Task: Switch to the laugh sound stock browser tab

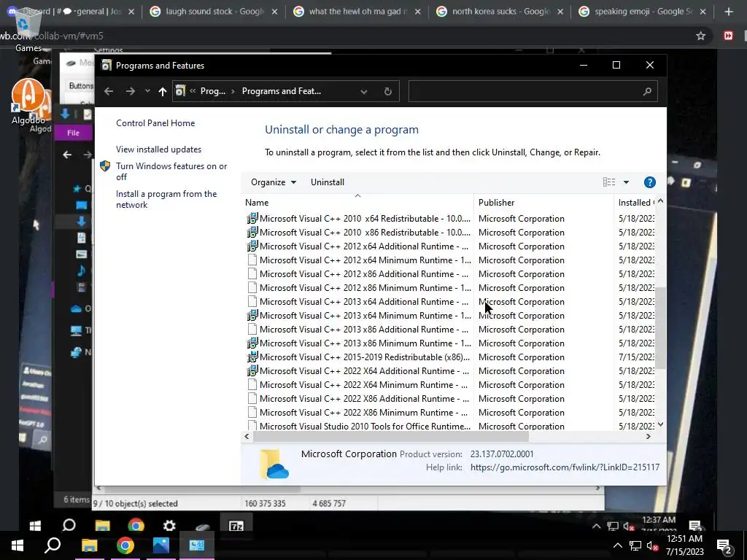Action: point(214,12)
